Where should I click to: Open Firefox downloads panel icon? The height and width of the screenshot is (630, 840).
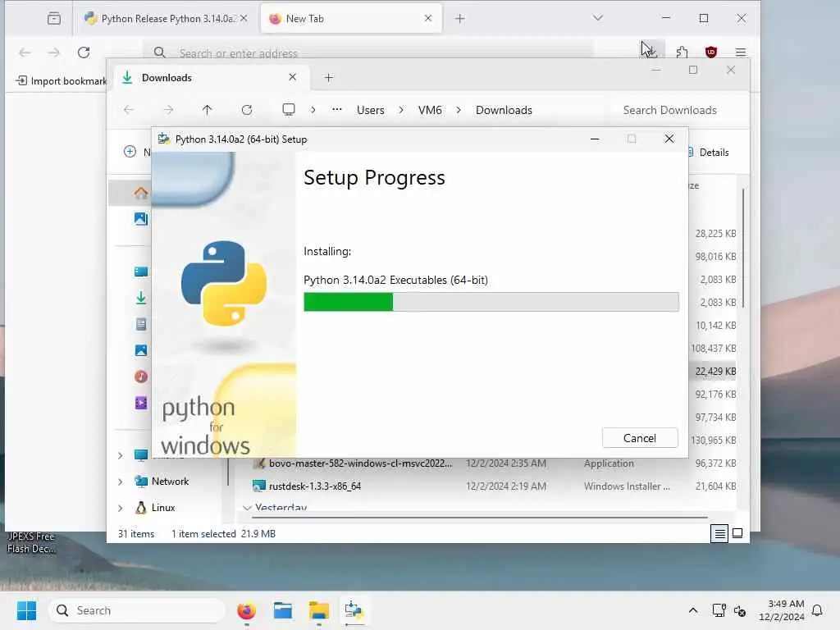coord(650,52)
